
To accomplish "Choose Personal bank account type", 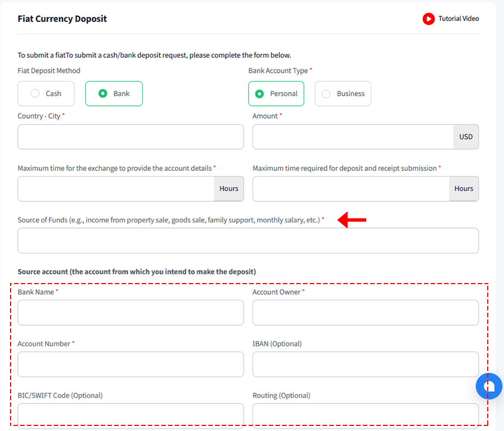I will point(276,94).
